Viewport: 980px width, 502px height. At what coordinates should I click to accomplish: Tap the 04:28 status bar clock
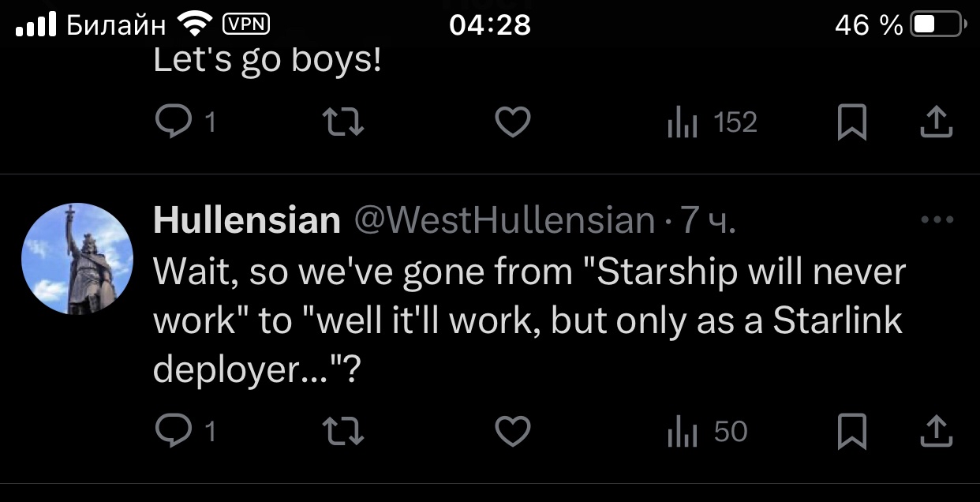click(490, 25)
